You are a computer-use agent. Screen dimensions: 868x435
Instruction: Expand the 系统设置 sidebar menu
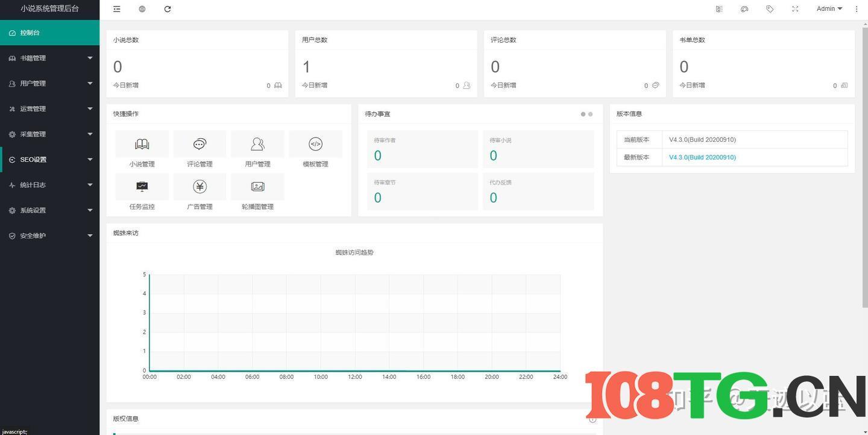pyautogui.click(x=49, y=210)
